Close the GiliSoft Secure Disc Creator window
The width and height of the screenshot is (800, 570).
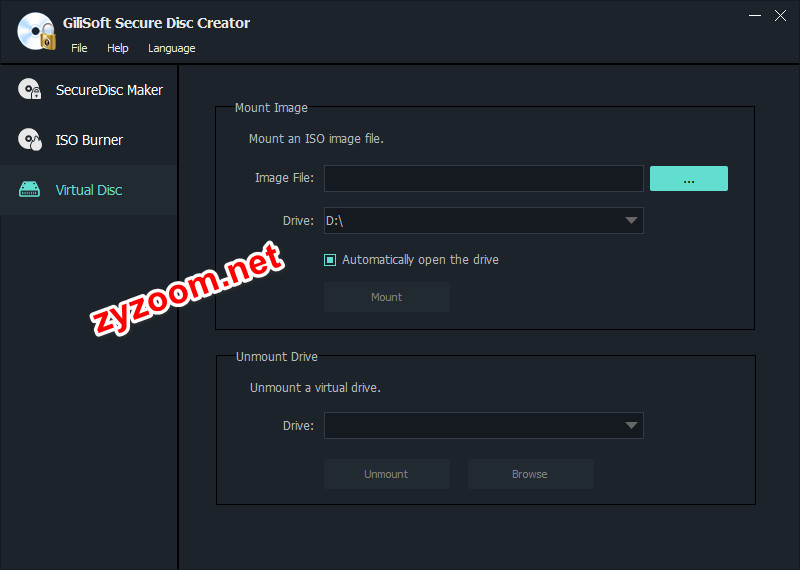point(780,16)
